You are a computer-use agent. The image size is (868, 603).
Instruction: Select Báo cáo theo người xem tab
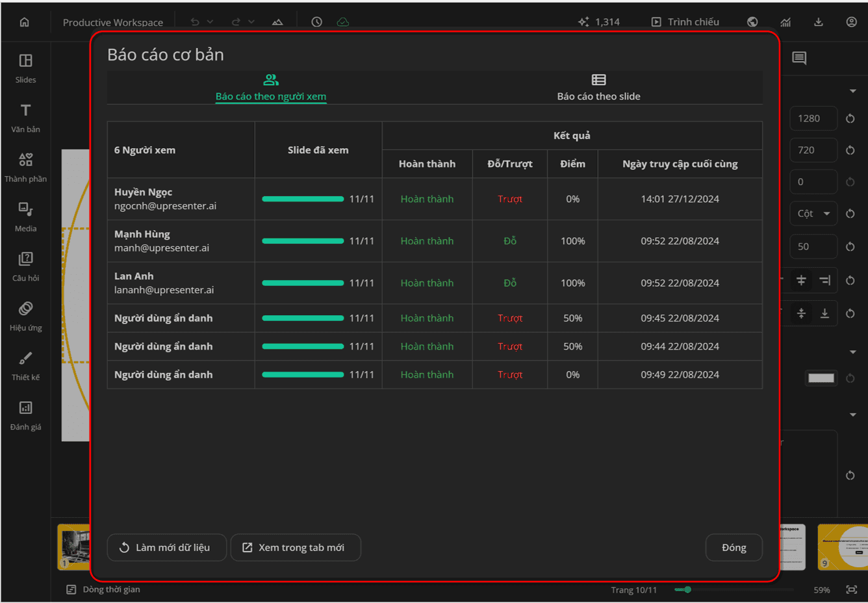pyautogui.click(x=271, y=88)
